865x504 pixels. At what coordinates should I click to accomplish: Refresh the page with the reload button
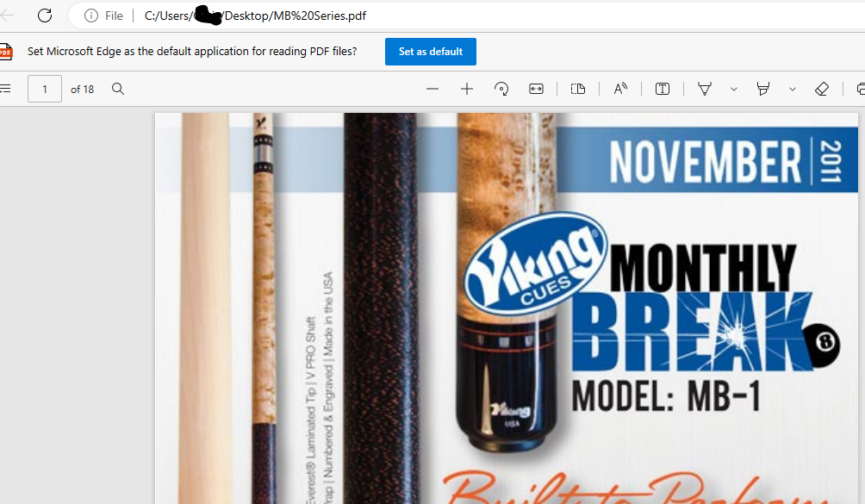point(45,16)
